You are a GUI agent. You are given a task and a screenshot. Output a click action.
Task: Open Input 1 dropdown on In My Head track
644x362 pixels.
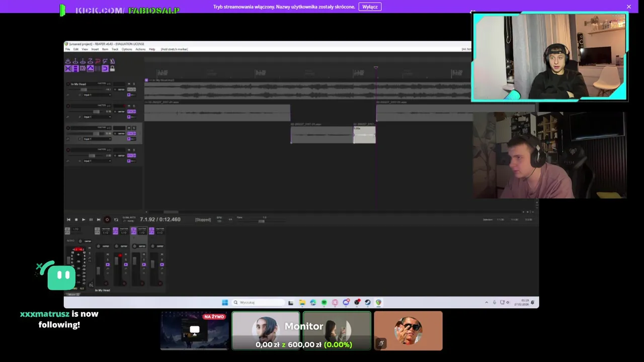(x=97, y=95)
